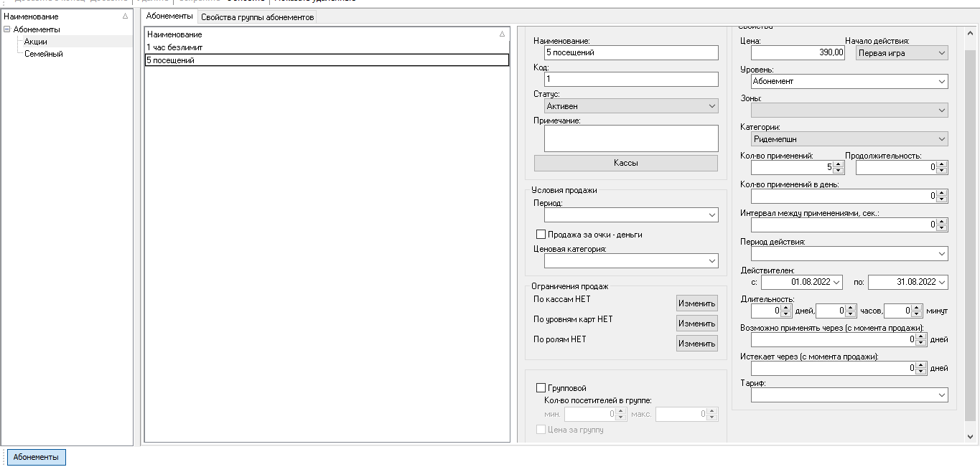This screenshot has height=467, width=980.
Task: Switch to the Абонементы tab
Action: coord(169,16)
